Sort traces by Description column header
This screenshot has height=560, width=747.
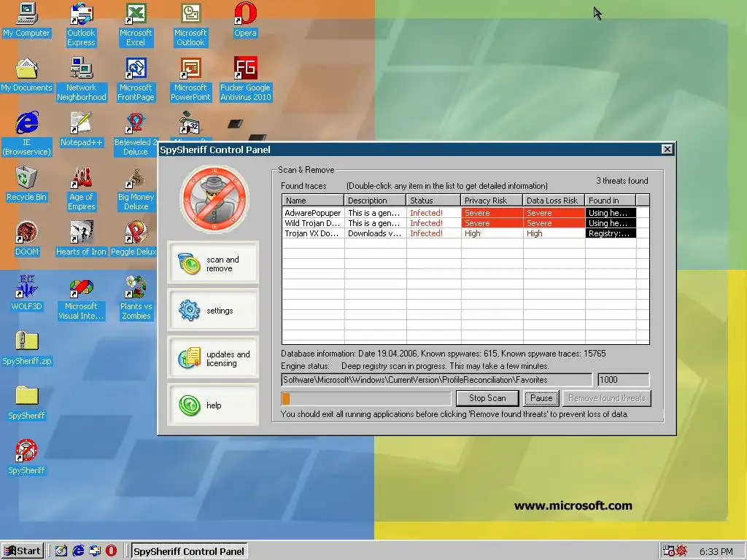click(375, 201)
